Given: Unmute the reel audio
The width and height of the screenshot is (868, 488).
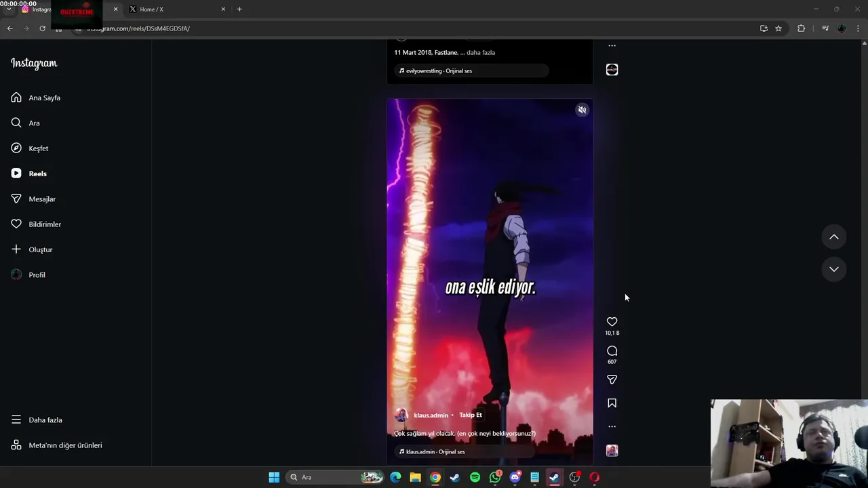Looking at the screenshot, I should 582,110.
